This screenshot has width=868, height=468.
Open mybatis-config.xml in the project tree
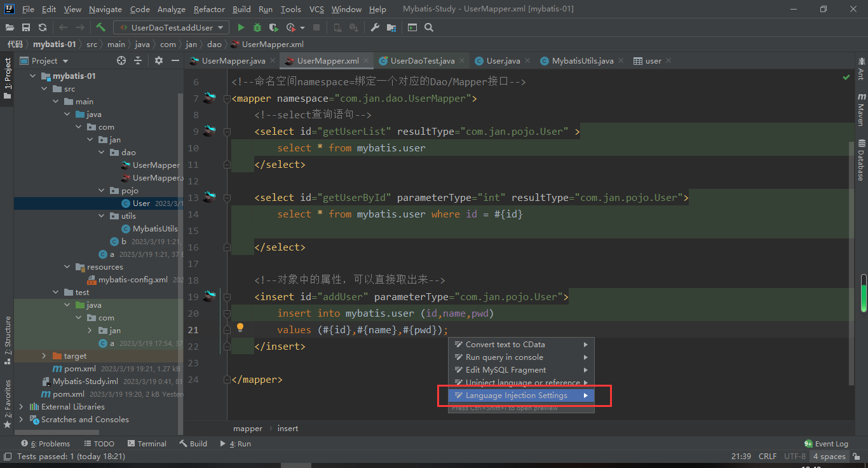[x=133, y=280]
